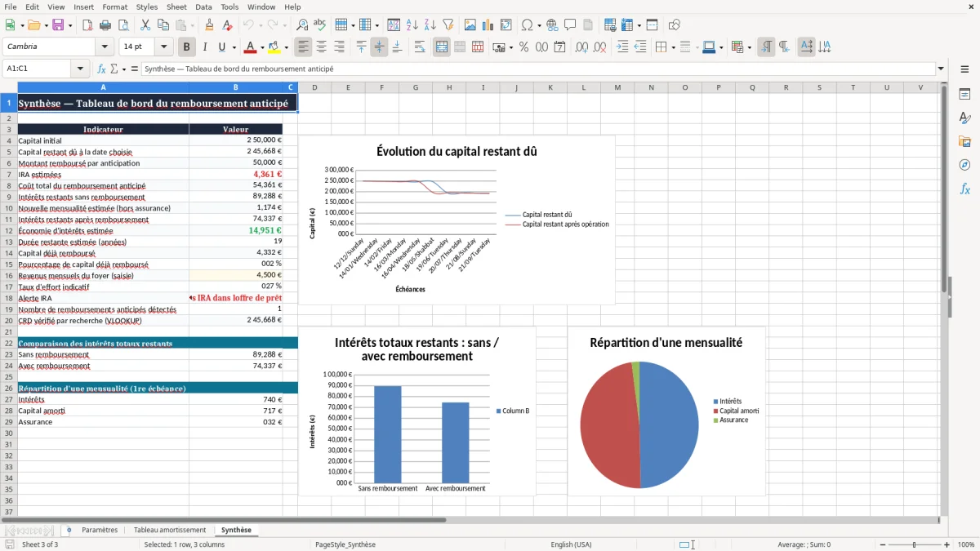The image size is (980, 551).
Task: Click cell showing 14,951 €
Action: 235,231
